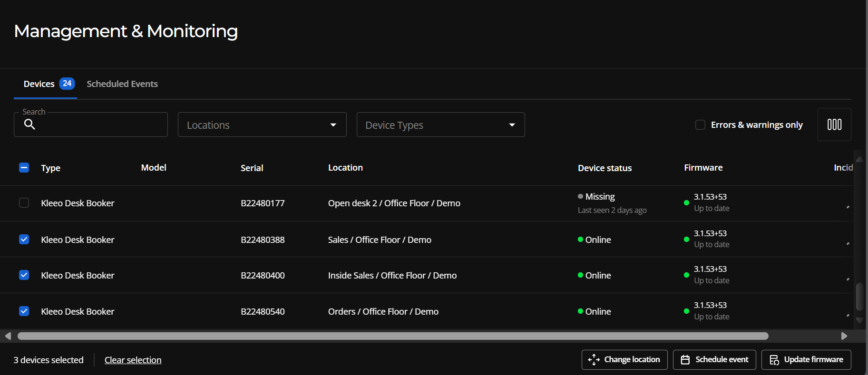Image resolution: width=868 pixels, height=375 pixels.
Task: Click Update firmware button
Action: pyautogui.click(x=806, y=359)
